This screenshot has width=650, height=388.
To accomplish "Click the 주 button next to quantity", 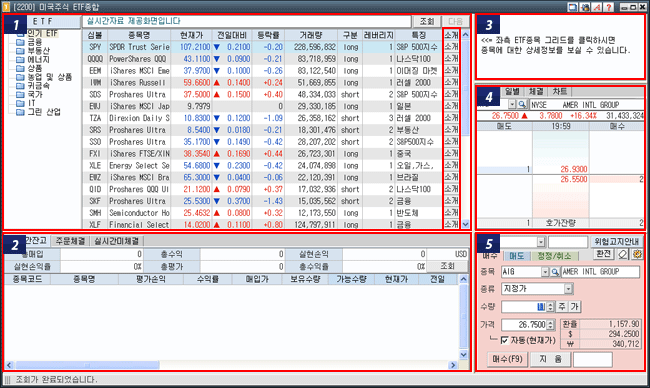I will (x=562, y=307).
